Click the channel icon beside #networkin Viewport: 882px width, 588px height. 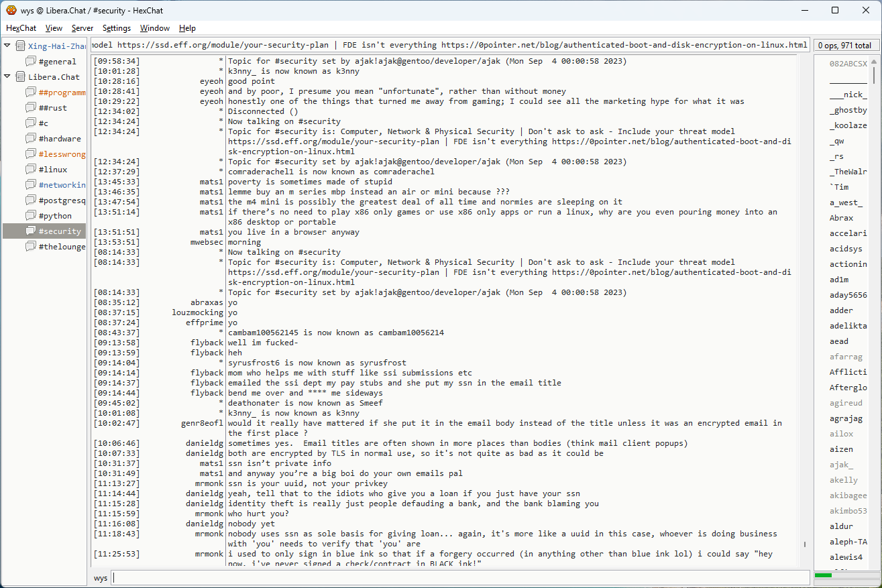(31, 185)
